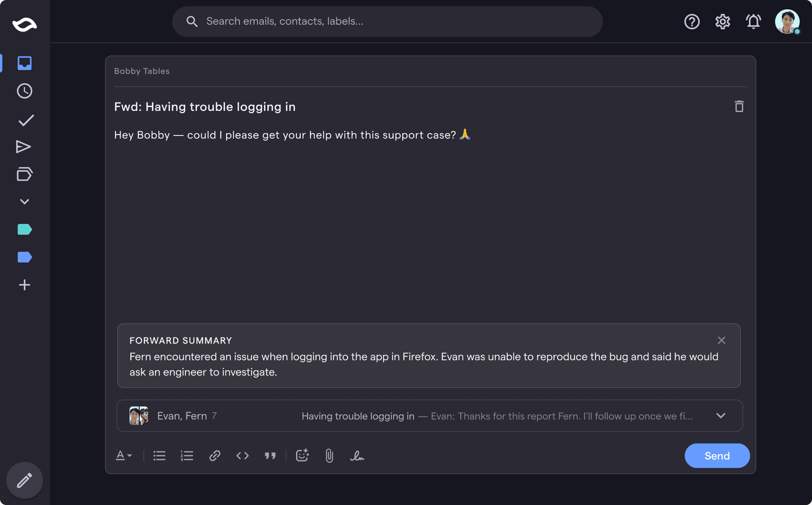812x505 pixels.
Task: Insert a bulleted list
Action: point(159,456)
